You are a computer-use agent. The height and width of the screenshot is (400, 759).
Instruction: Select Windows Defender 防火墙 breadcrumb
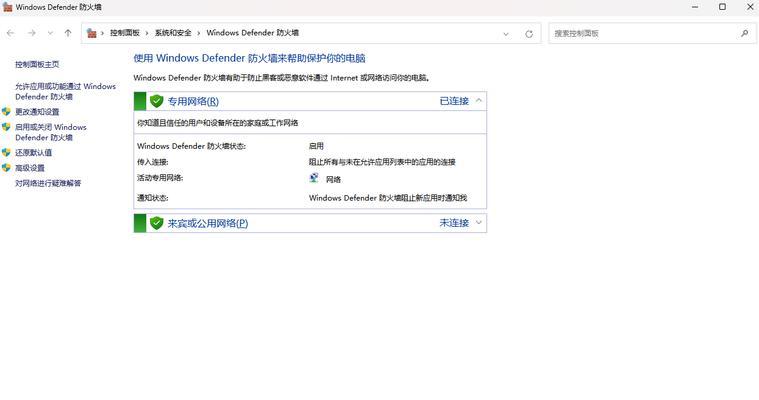point(252,33)
